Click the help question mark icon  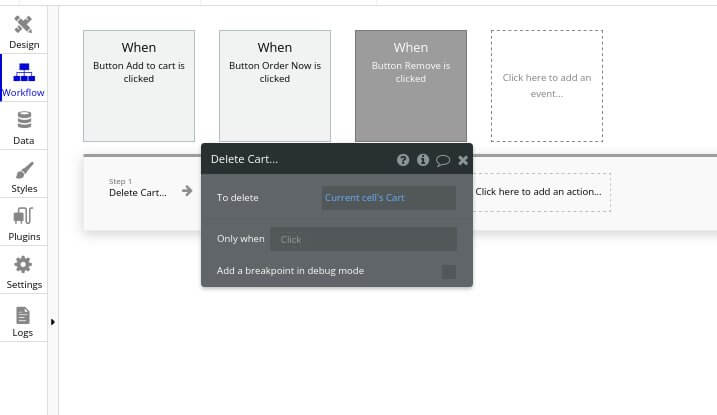(403, 160)
